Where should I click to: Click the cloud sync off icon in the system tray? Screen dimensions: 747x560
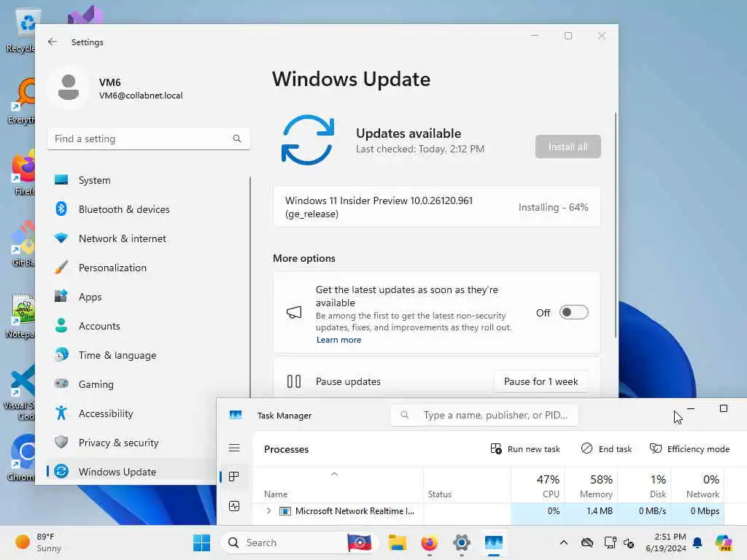click(587, 542)
